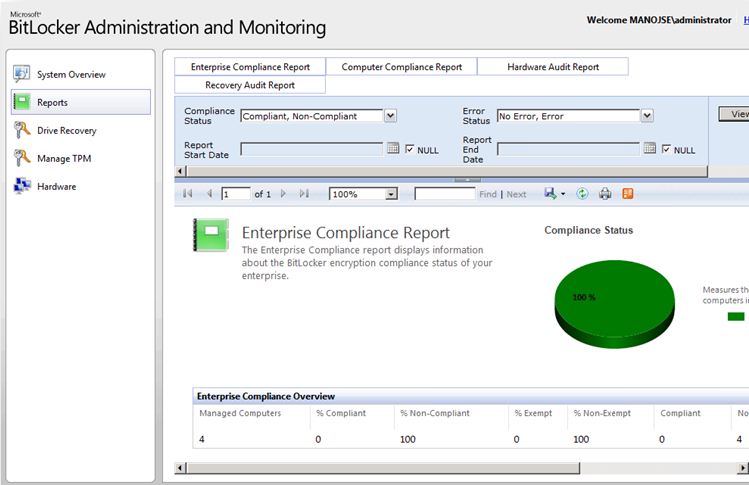Open System Overview icon in sidebar
The image size is (749, 485).
tap(21, 74)
